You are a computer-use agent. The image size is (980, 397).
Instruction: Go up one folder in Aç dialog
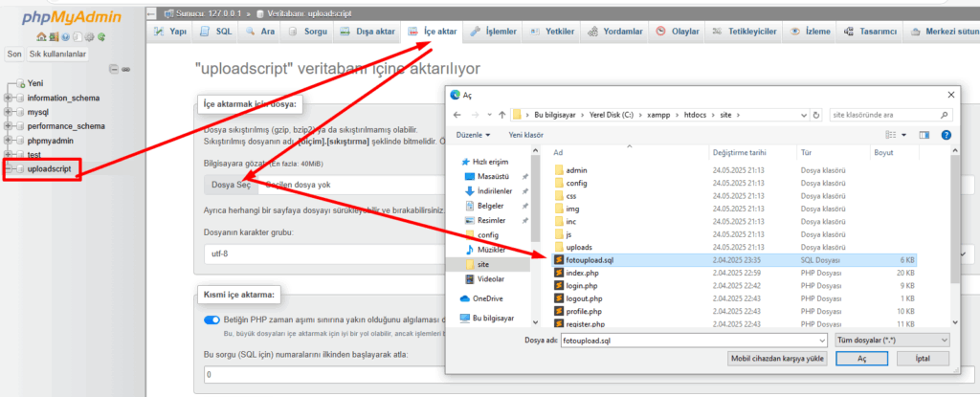coord(501,115)
